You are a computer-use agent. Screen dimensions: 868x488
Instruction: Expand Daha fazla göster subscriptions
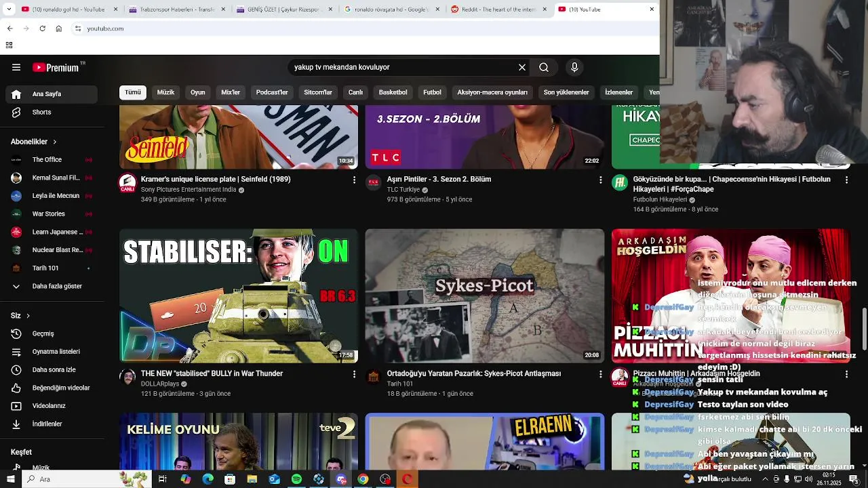coord(52,286)
